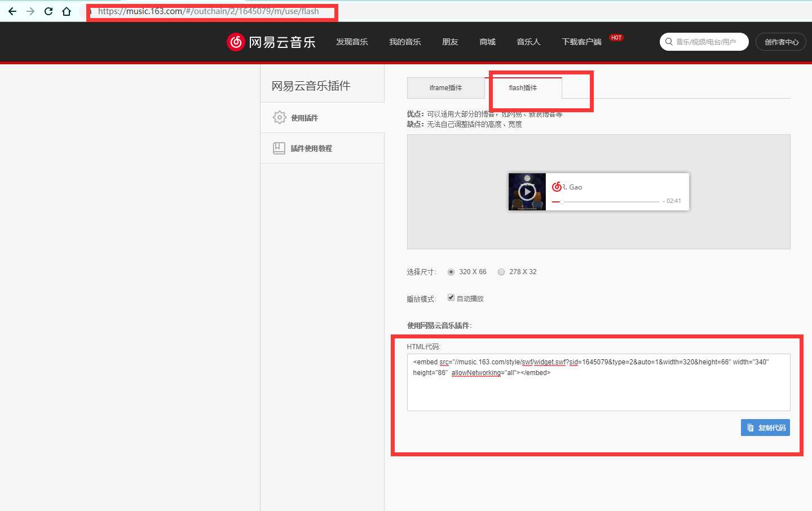Click the book icon beside 插件使用教程

coord(279,148)
